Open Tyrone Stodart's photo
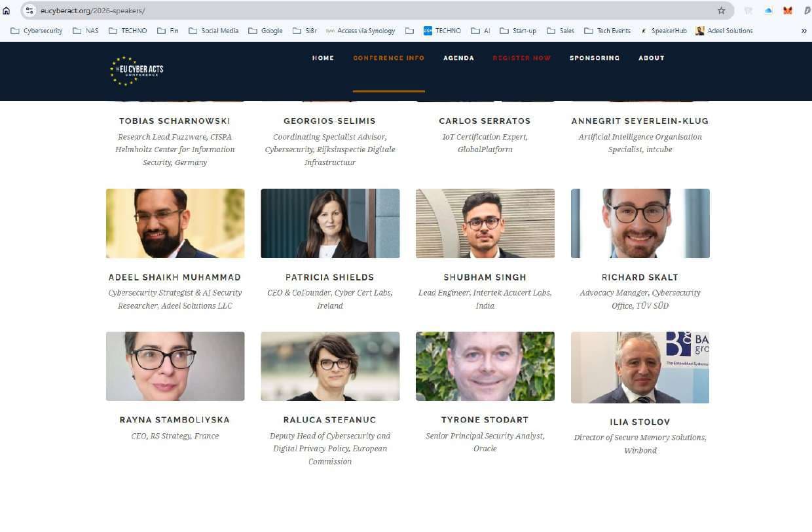This screenshot has width=812, height=532. 485,366
